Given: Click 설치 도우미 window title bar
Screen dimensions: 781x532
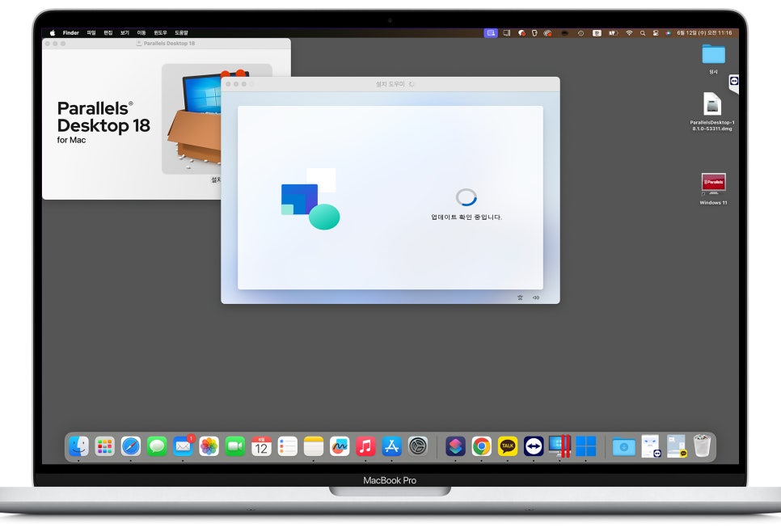Looking at the screenshot, I should click(390, 84).
